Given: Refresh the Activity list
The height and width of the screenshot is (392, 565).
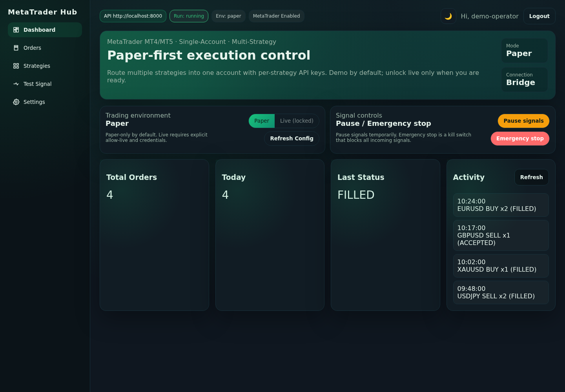Looking at the screenshot, I should coord(531,177).
